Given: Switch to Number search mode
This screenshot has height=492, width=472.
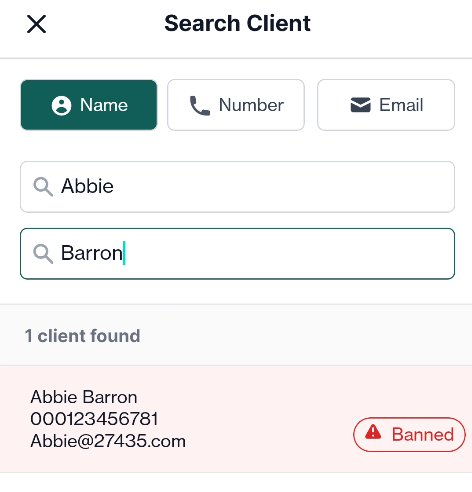Looking at the screenshot, I should pos(236,105).
